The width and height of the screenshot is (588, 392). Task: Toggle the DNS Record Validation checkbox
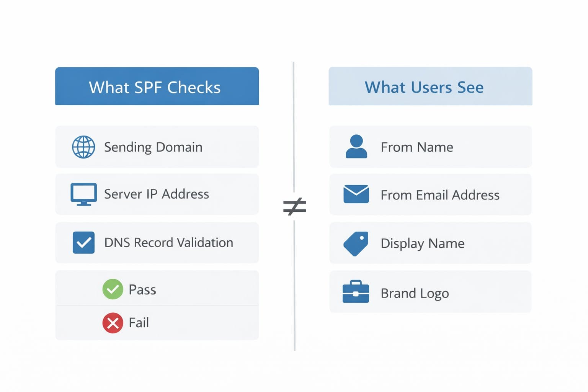coord(83,242)
